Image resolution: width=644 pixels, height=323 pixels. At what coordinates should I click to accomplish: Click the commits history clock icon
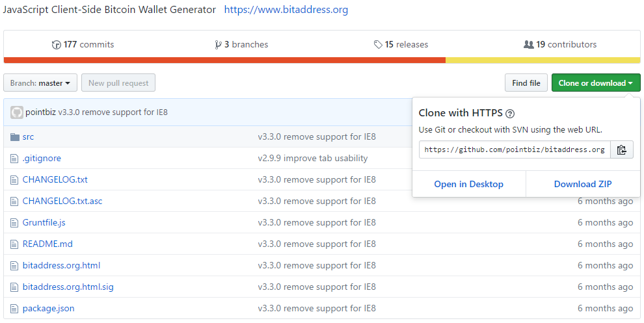tap(56, 45)
